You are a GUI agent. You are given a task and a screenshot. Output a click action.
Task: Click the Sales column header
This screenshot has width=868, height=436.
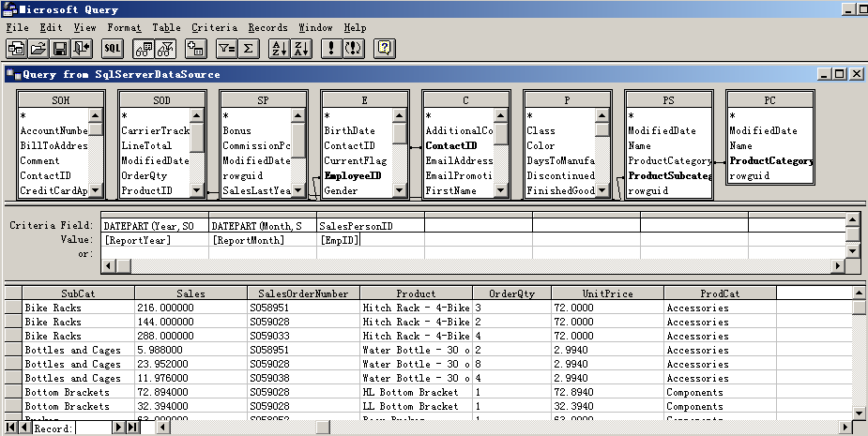[x=191, y=293]
